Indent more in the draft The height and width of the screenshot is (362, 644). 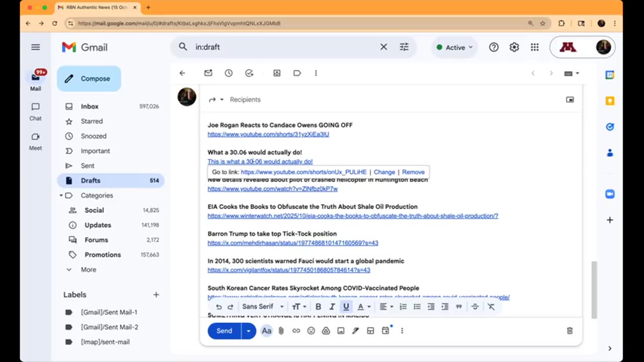[x=445, y=307]
